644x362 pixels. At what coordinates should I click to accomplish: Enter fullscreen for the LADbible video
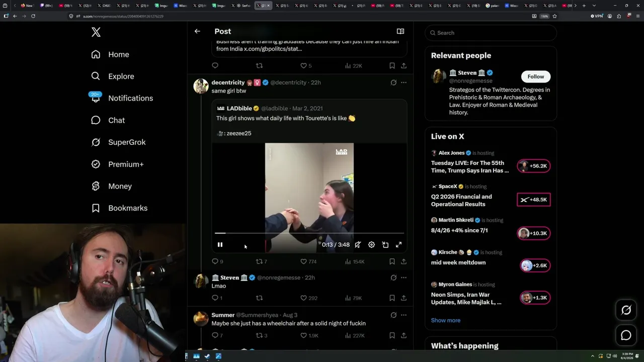[x=398, y=245]
